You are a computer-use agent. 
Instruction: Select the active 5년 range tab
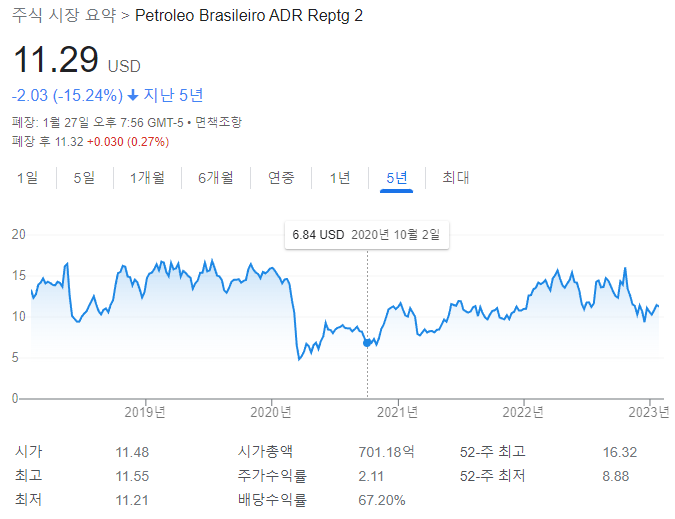[396, 177]
